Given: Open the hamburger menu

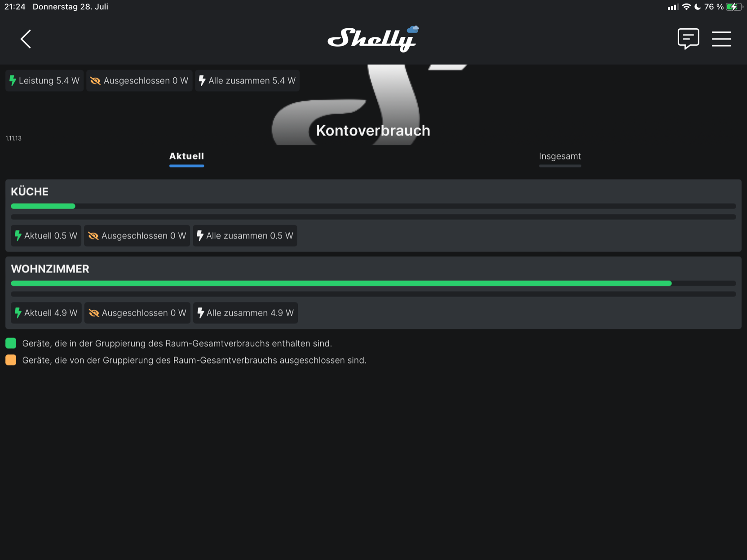Looking at the screenshot, I should tap(721, 39).
